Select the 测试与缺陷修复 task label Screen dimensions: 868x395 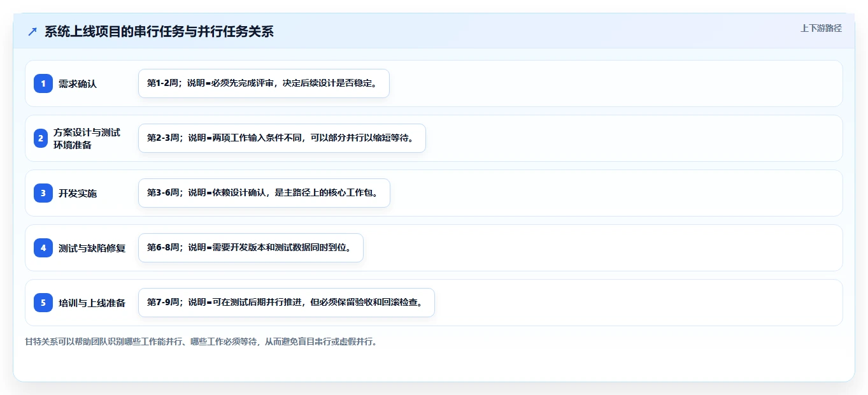point(92,248)
